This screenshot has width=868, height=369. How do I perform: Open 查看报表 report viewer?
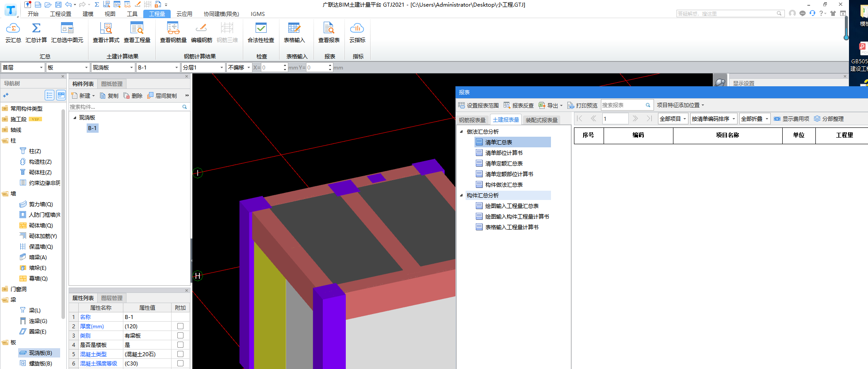tap(329, 33)
